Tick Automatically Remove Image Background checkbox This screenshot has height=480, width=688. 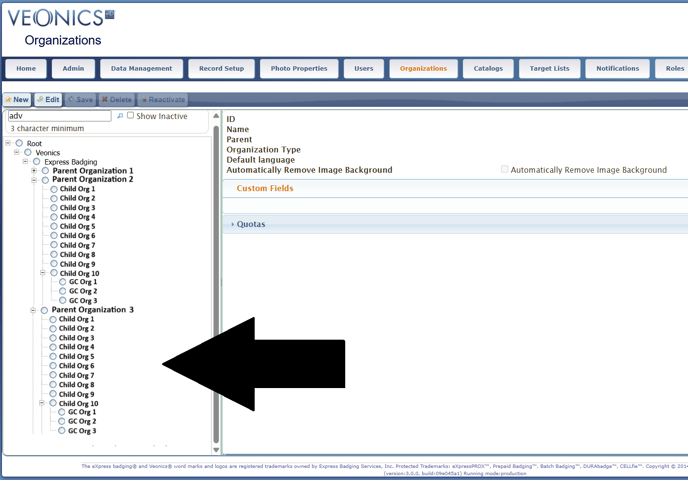click(x=505, y=169)
